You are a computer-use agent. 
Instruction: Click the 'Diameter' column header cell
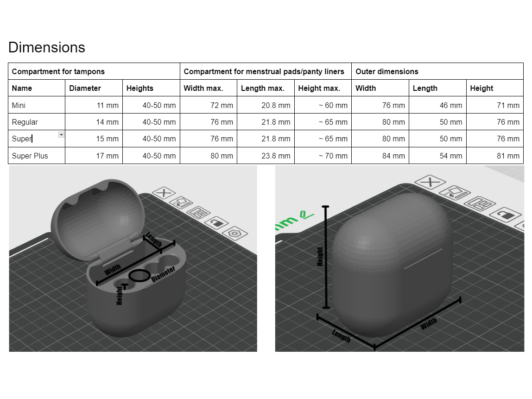[x=94, y=88]
